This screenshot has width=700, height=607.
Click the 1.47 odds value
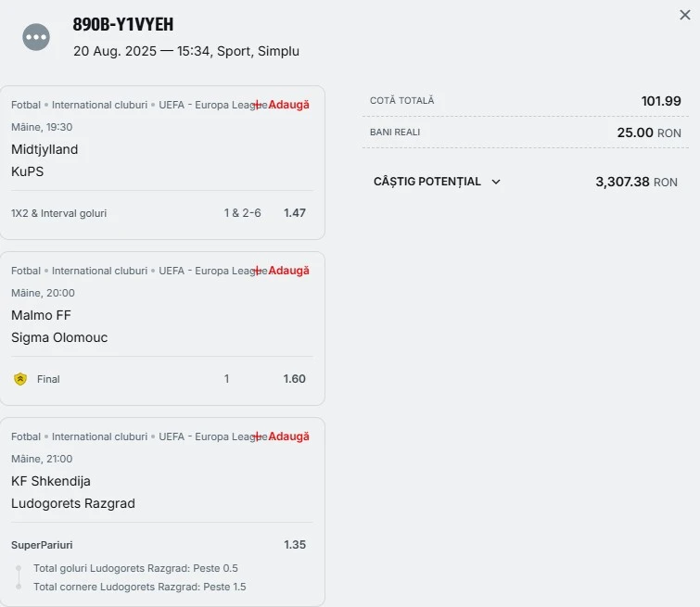point(295,213)
